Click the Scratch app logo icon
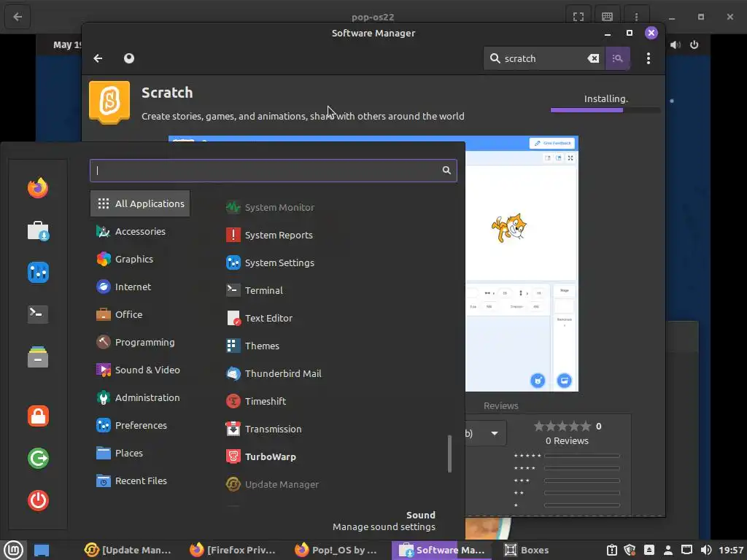The image size is (747, 560). [x=109, y=102]
